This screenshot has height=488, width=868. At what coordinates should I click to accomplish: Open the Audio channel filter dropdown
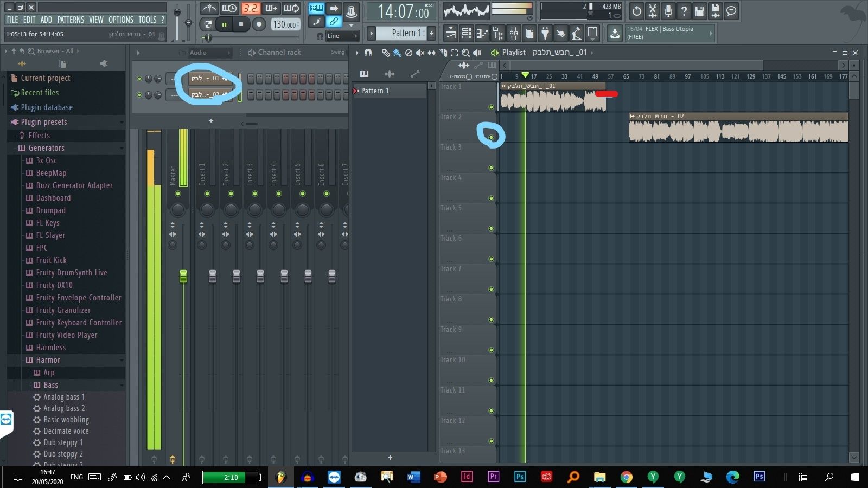(x=210, y=53)
